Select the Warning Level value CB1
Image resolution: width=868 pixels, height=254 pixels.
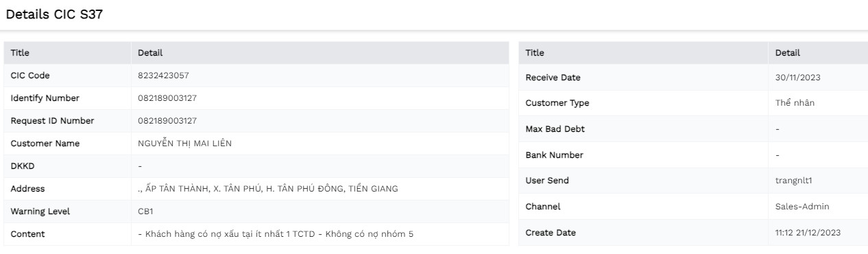coord(146,211)
